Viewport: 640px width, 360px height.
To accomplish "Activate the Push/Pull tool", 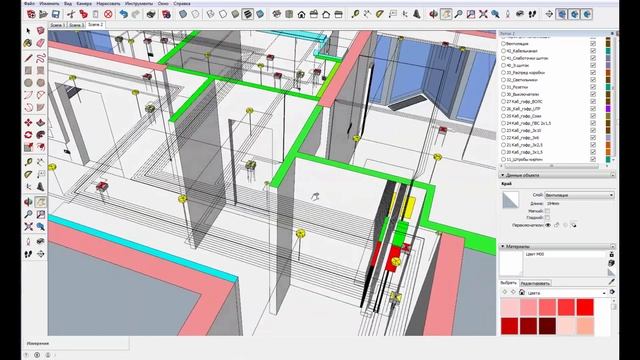I will (40, 122).
